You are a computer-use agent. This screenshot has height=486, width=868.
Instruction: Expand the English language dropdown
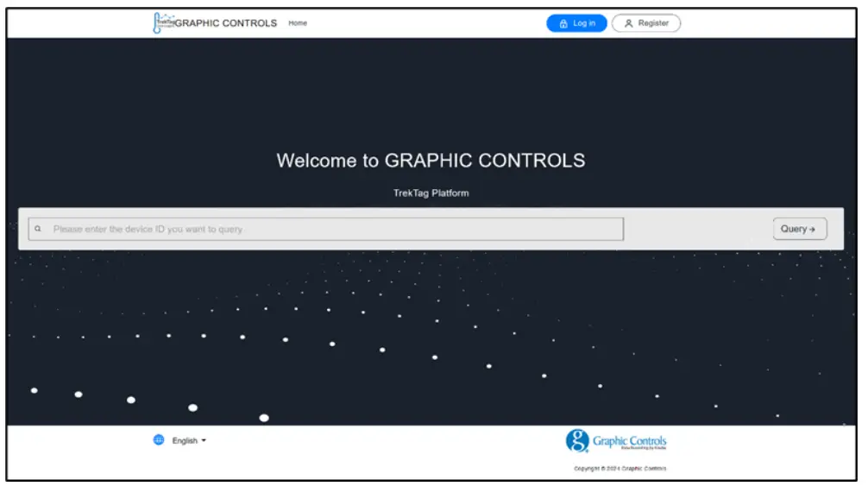(x=189, y=440)
